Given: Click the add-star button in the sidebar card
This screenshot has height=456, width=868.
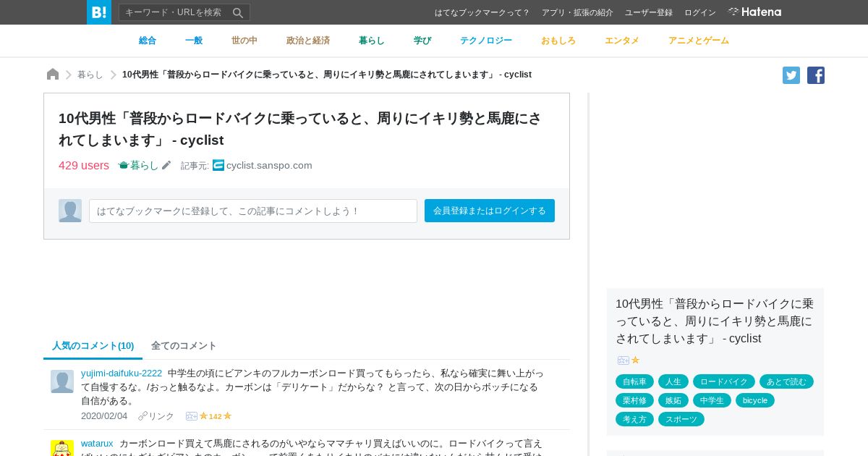Looking at the screenshot, I should click(624, 360).
